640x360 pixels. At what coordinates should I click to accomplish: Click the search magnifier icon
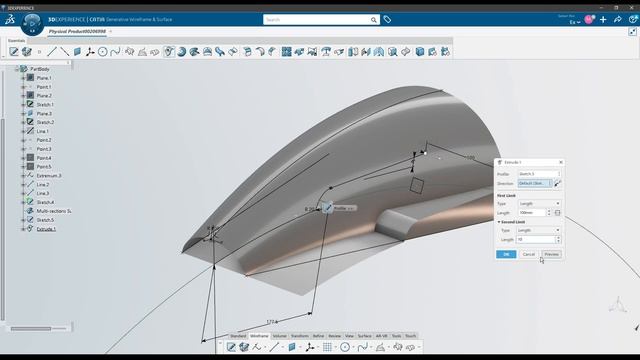coord(373,20)
